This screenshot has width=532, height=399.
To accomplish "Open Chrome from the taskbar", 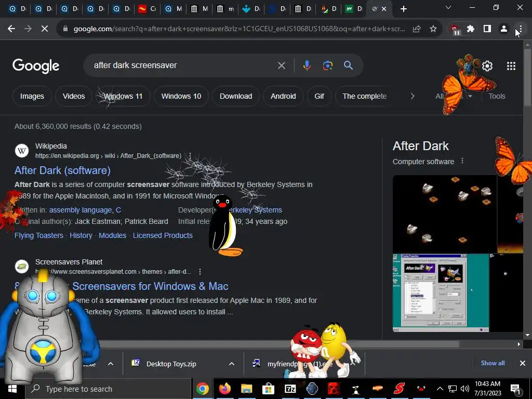I will coord(202,389).
